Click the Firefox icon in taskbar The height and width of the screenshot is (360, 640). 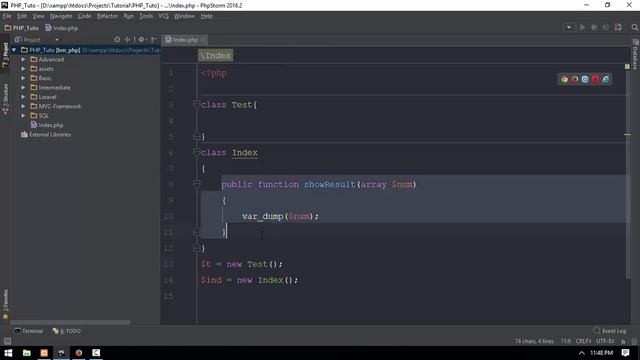[79, 353]
